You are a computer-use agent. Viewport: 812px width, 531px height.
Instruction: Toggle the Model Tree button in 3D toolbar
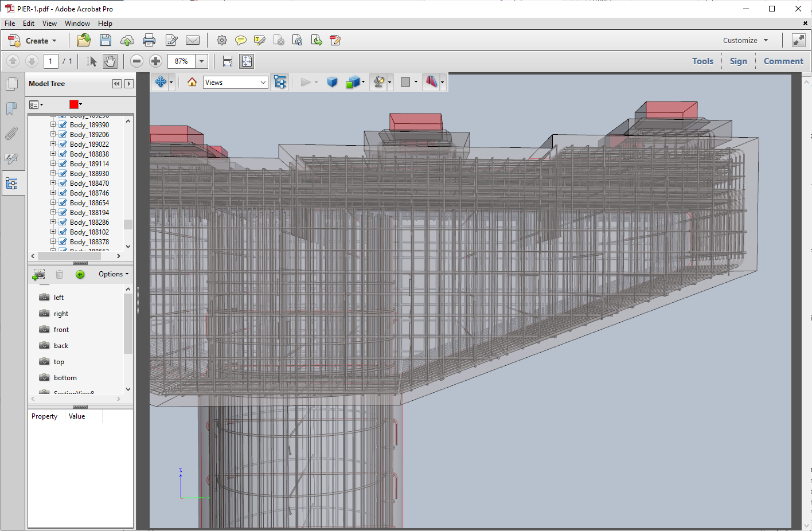pyautogui.click(x=280, y=83)
